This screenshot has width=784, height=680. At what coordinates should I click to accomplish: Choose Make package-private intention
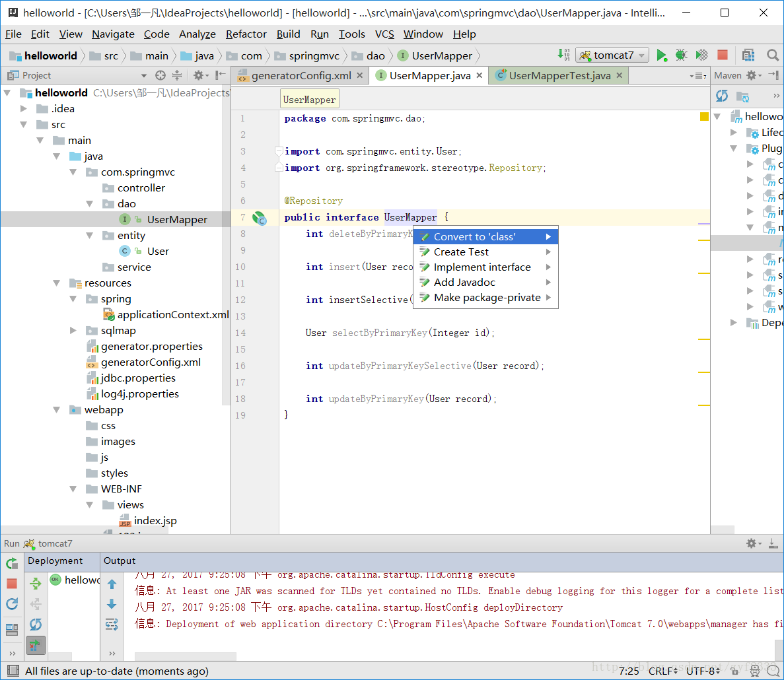point(485,297)
